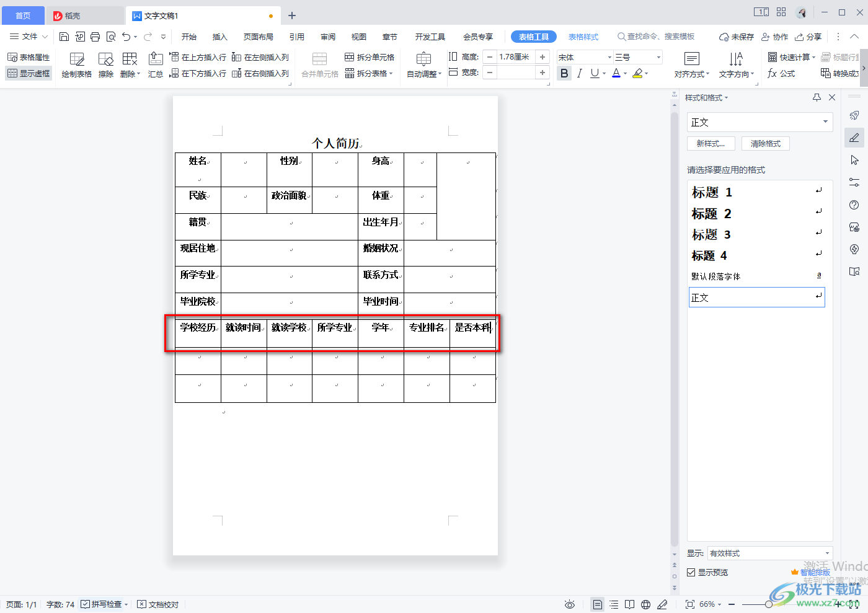Open the 显示 有效样式 dropdown

click(770, 553)
